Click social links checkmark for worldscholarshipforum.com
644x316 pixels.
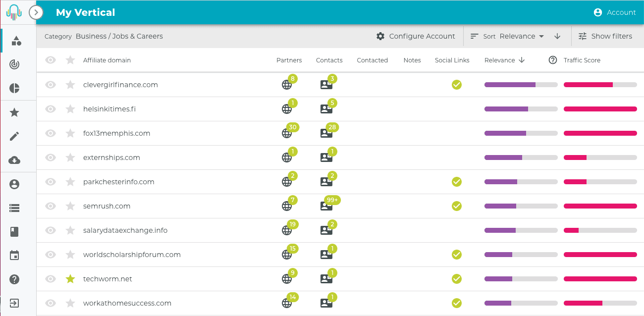tap(457, 255)
